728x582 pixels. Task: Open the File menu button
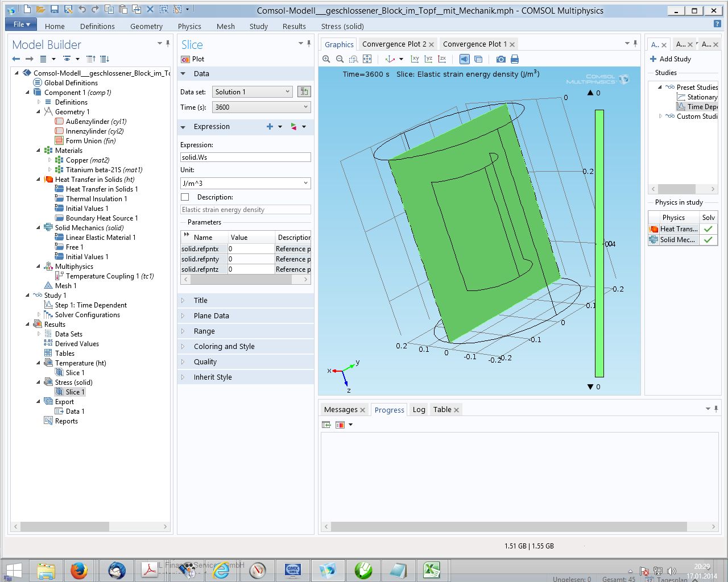[x=21, y=24]
